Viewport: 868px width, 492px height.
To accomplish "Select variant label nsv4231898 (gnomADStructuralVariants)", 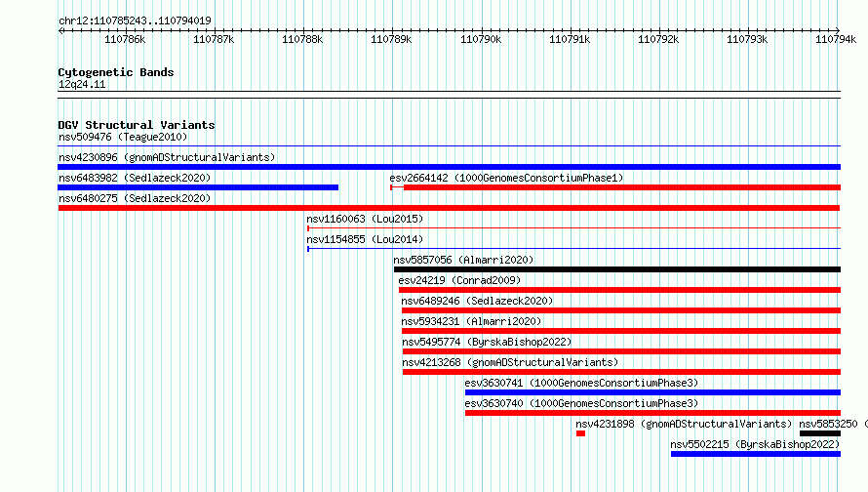I will click(x=684, y=424).
